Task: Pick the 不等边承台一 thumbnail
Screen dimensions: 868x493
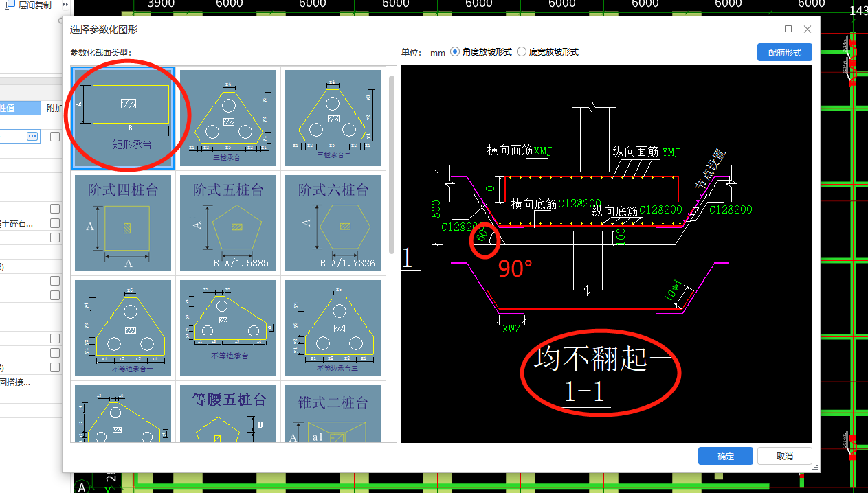Action: pos(123,328)
